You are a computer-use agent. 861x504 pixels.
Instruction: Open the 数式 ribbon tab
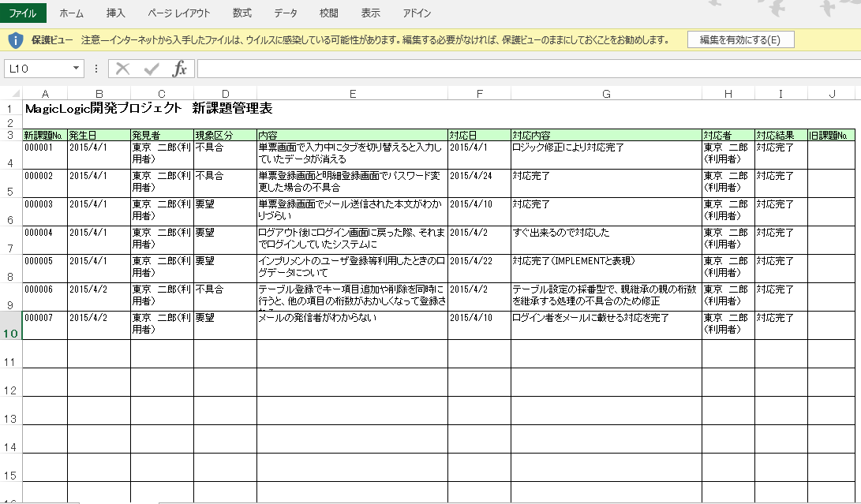(242, 13)
